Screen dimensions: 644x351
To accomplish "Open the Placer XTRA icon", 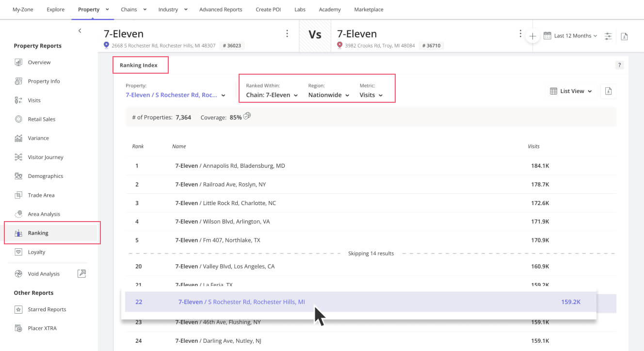I will [18, 328].
